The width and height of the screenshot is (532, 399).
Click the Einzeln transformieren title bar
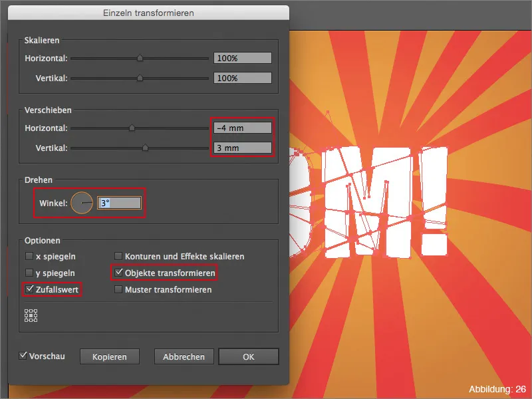(x=148, y=13)
